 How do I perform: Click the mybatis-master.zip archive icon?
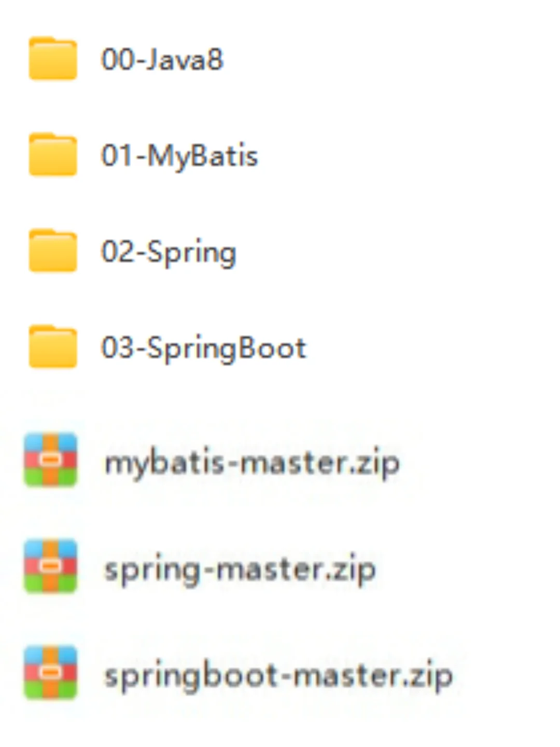click(x=51, y=460)
